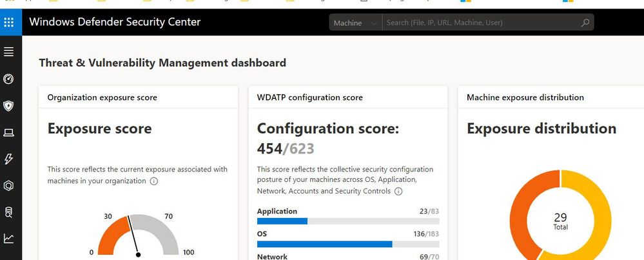644x260 pixels.
Task: Click the gauge needle pivot dot
Action: (x=139, y=255)
